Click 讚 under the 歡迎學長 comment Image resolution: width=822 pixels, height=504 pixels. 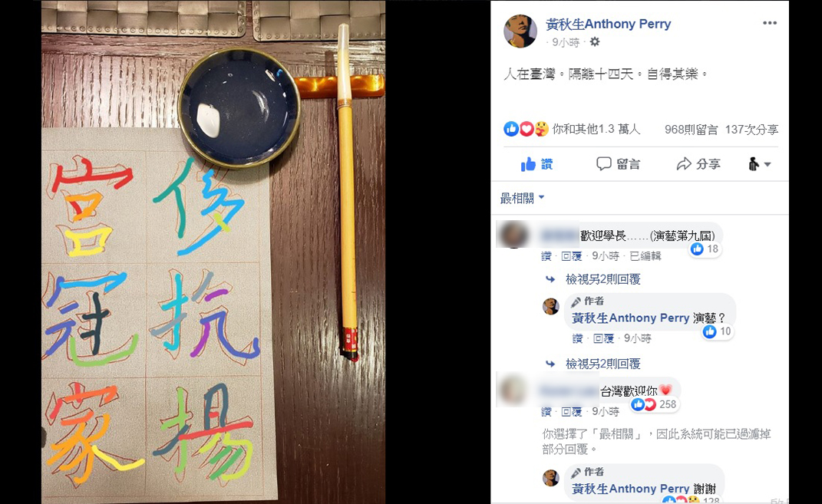(x=546, y=256)
